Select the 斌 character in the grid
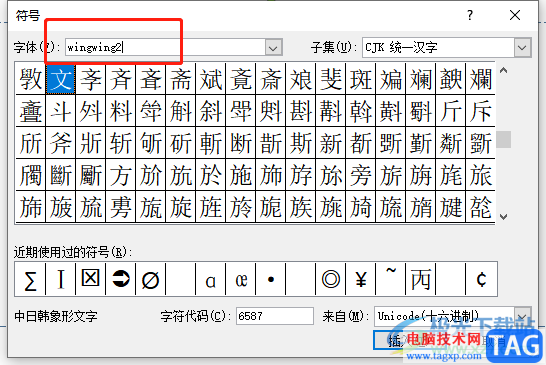Image resolution: width=546 pixels, height=365 pixels. pyautogui.click(x=211, y=79)
